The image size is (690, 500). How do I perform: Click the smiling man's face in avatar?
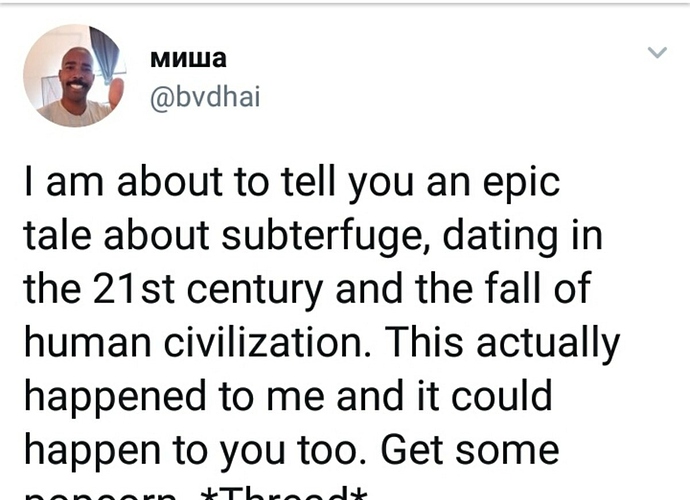(76, 73)
